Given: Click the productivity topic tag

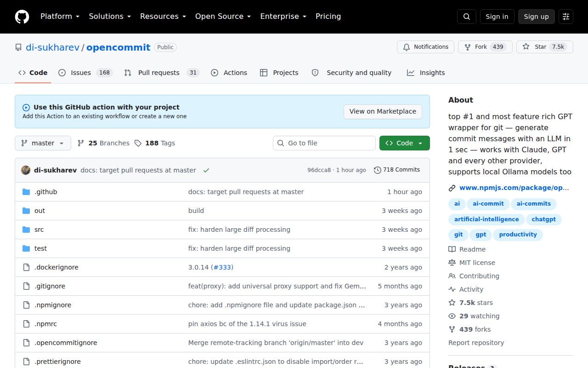Looking at the screenshot, I should click(x=518, y=235).
